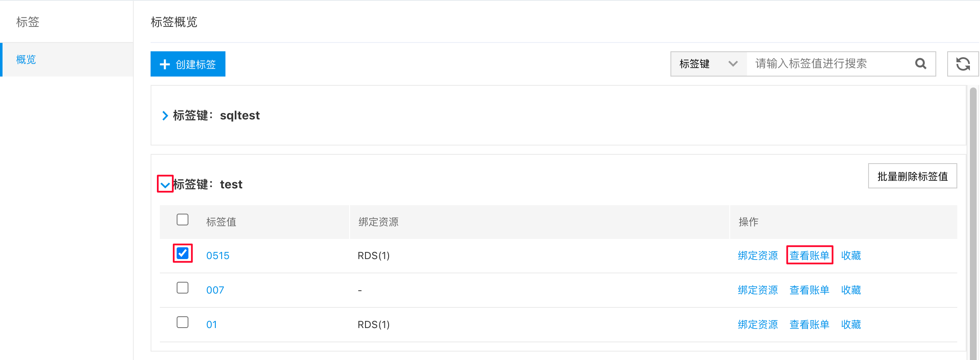The width and height of the screenshot is (980, 360).
Task: Click the tag value search input field
Action: (x=831, y=64)
